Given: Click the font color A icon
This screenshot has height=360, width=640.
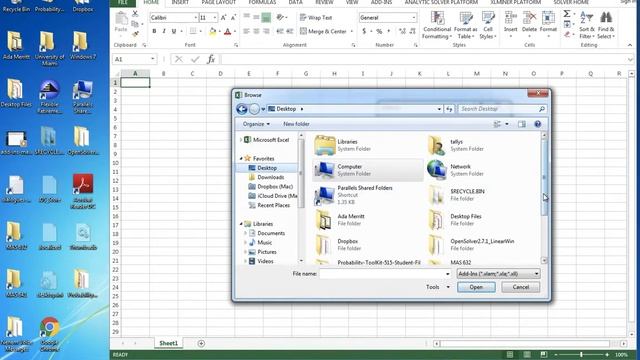Looking at the screenshot, I should point(227,31).
